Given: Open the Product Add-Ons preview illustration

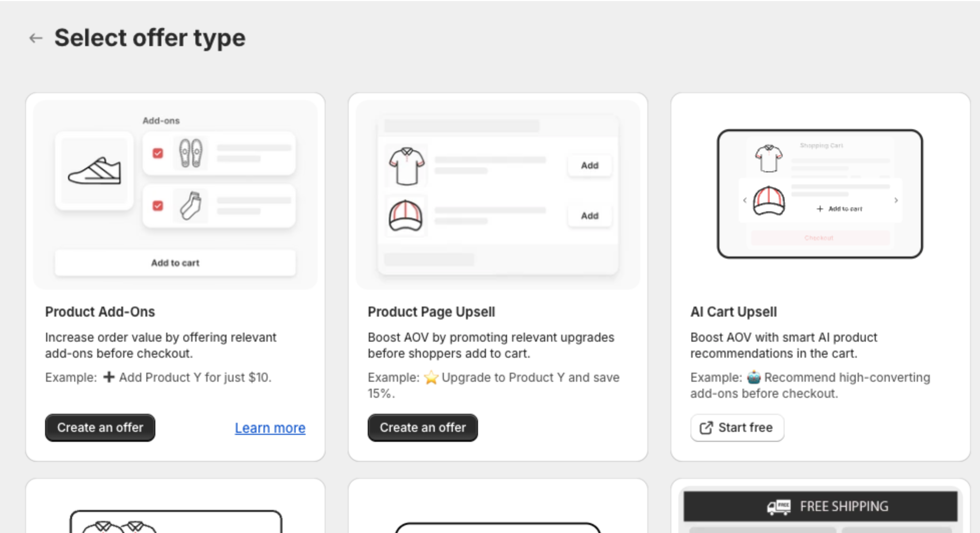Looking at the screenshot, I should [x=175, y=194].
